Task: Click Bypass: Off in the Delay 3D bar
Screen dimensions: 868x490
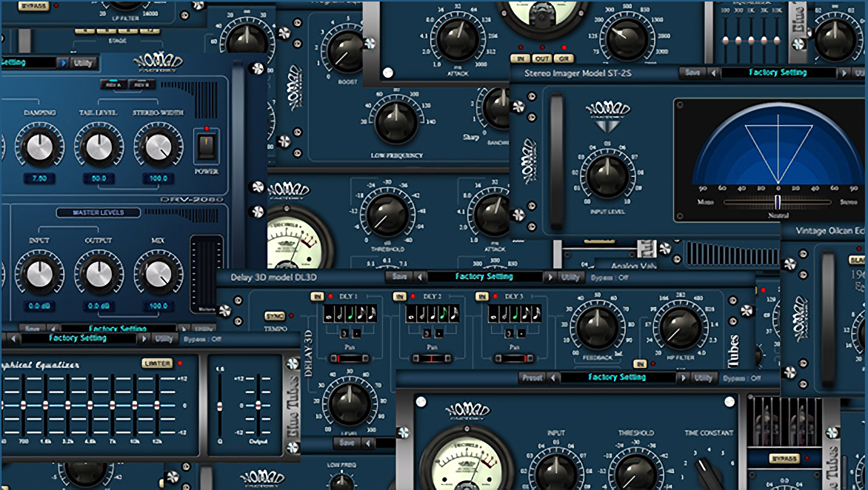Action: (610, 277)
